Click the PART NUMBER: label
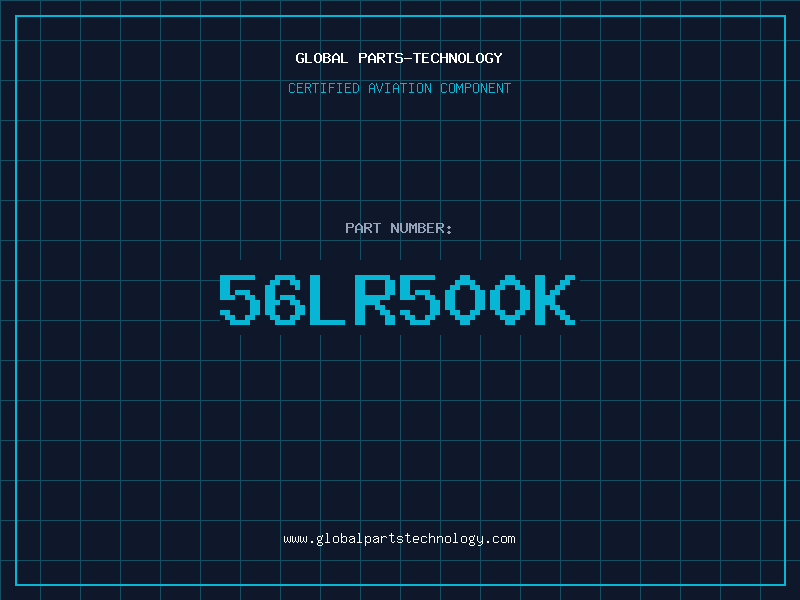800x600 pixels. pos(399,228)
